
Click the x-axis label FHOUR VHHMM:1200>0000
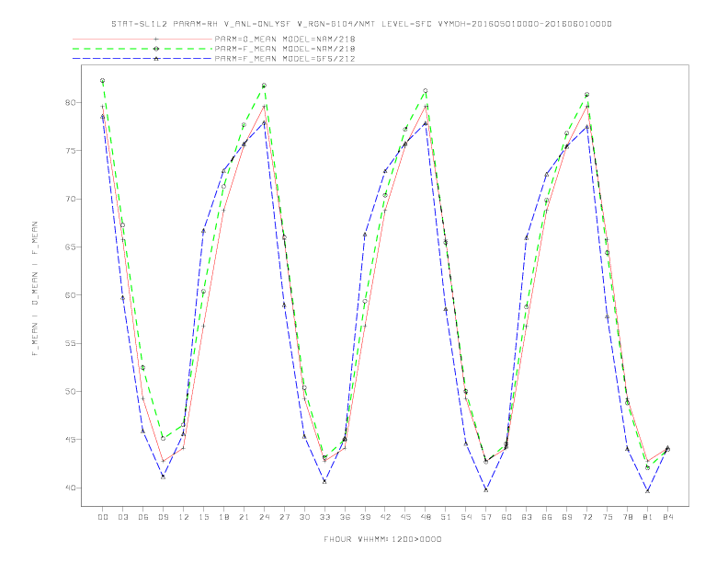(382, 539)
